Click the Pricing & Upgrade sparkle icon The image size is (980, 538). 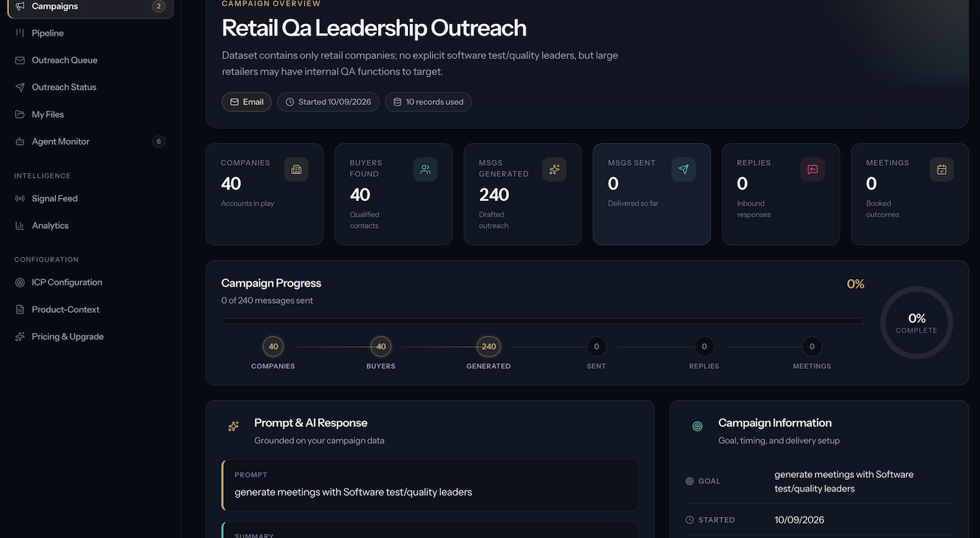pos(20,337)
